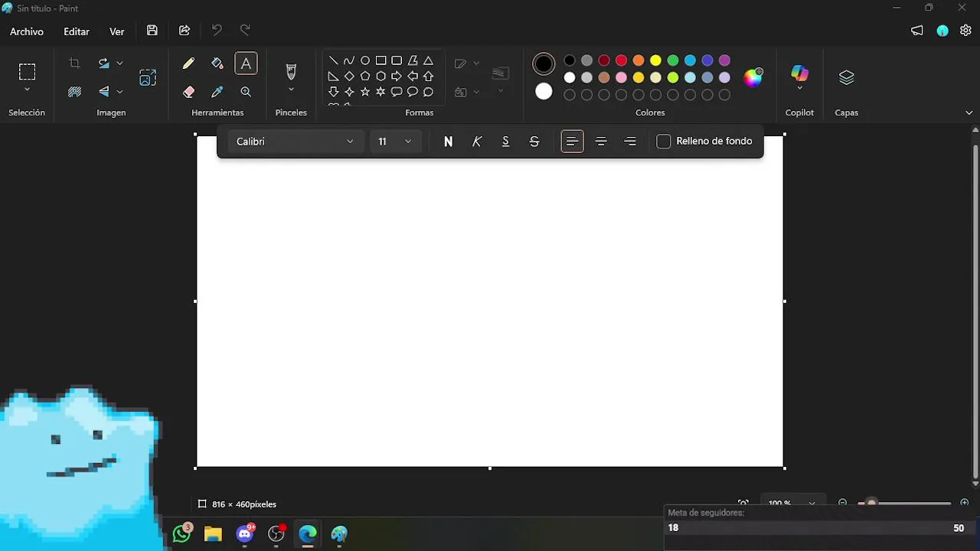Choose the oval shape
This screenshot has height=551, width=980.
click(365, 60)
